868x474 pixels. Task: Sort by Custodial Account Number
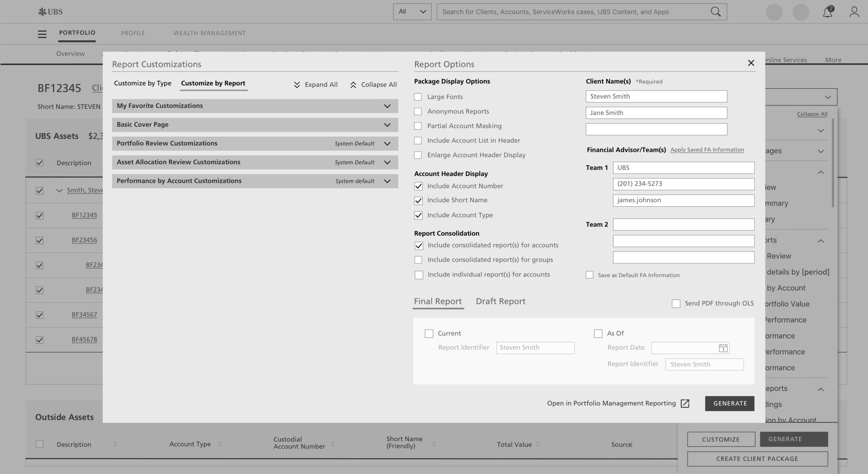click(332, 445)
